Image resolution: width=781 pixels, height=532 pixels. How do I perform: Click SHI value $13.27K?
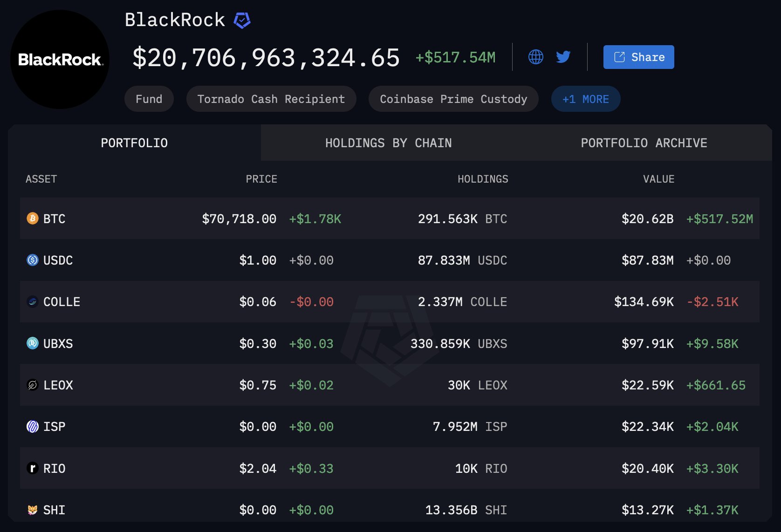pos(647,510)
